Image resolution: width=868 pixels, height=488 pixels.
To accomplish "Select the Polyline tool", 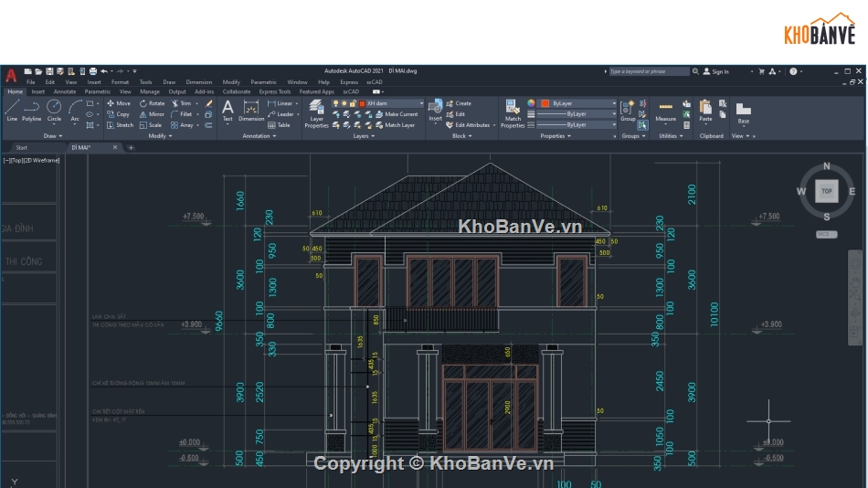I will pyautogui.click(x=32, y=111).
